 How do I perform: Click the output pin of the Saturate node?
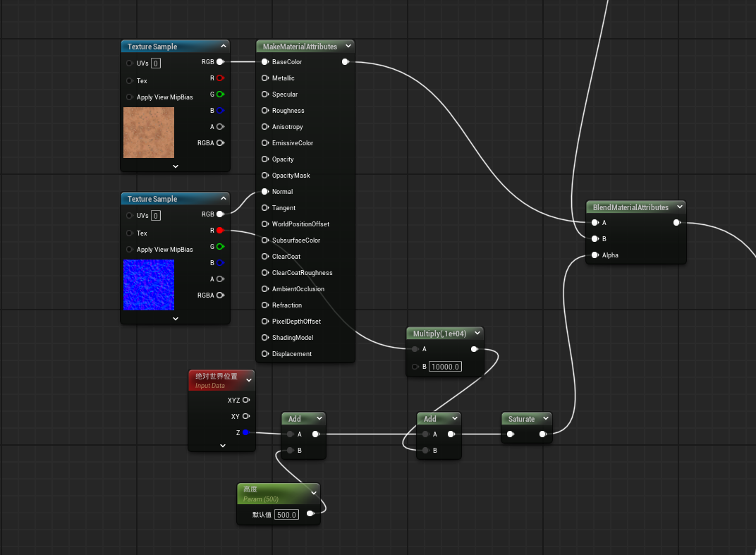coord(542,434)
